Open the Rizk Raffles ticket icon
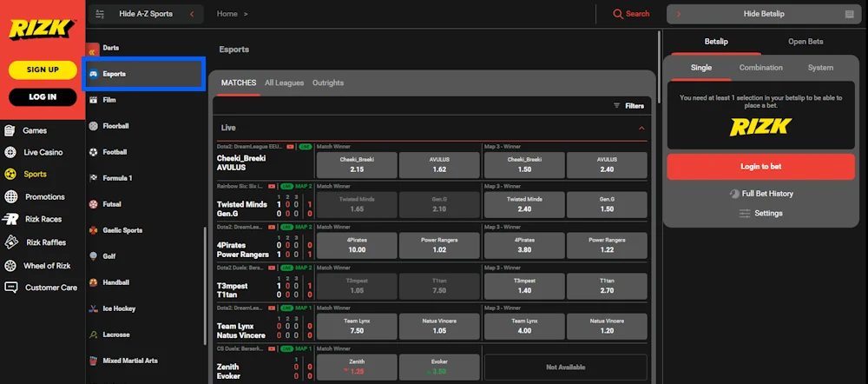This screenshot has height=384, width=868. [x=10, y=242]
